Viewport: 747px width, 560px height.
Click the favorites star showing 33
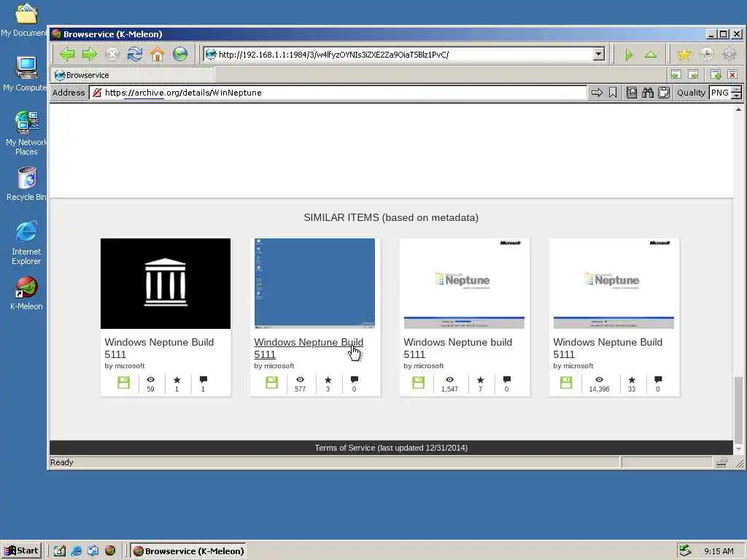632,380
